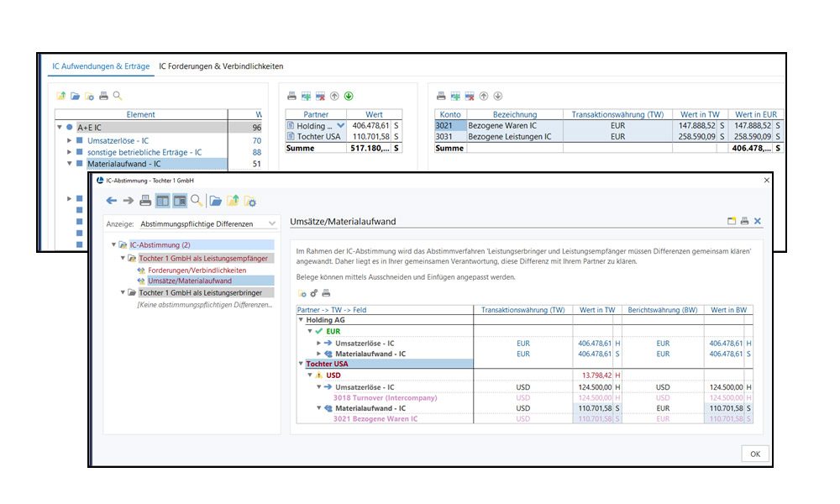Expand Materialaufwand - IC under EUR
This screenshot has width=840, height=504.
(x=318, y=354)
